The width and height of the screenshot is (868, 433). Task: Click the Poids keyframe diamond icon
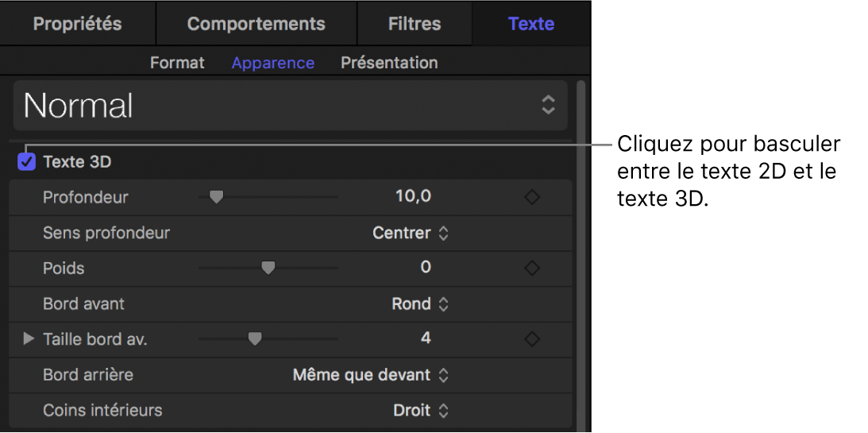click(532, 269)
